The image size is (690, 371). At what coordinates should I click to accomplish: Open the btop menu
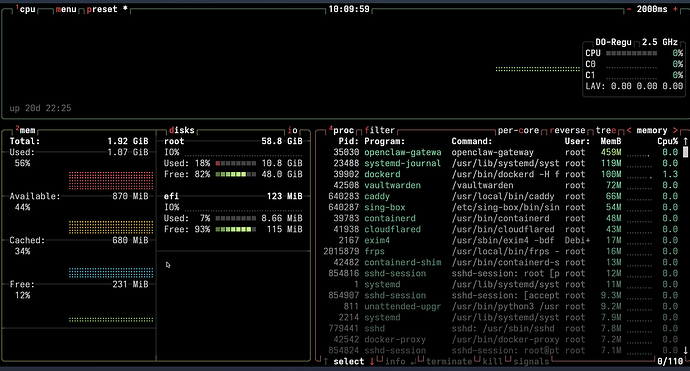coord(66,9)
